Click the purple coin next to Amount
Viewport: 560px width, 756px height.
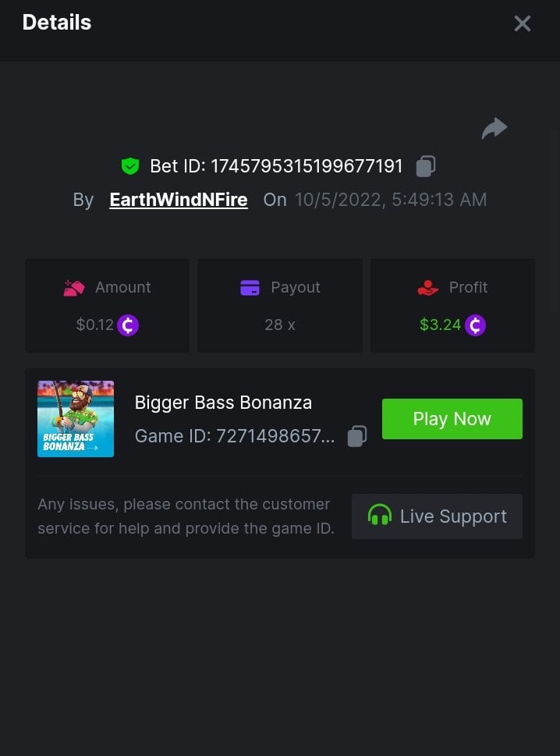(128, 325)
